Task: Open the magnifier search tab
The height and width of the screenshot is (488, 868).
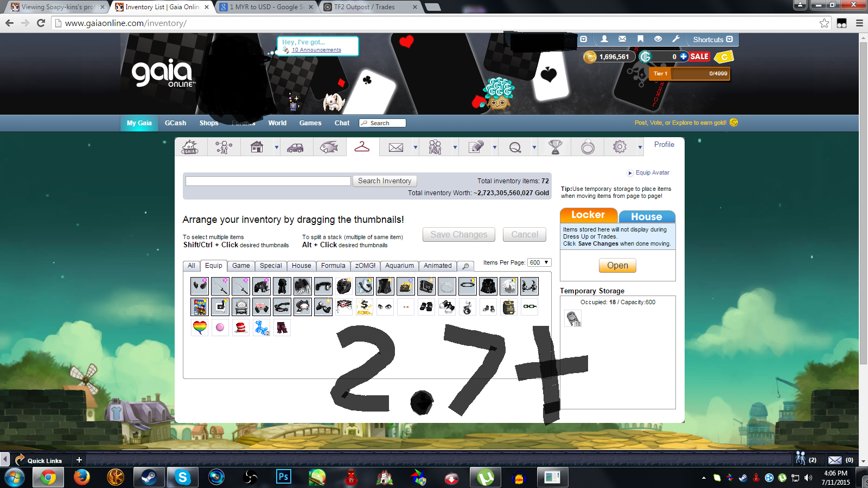Action: tap(465, 266)
